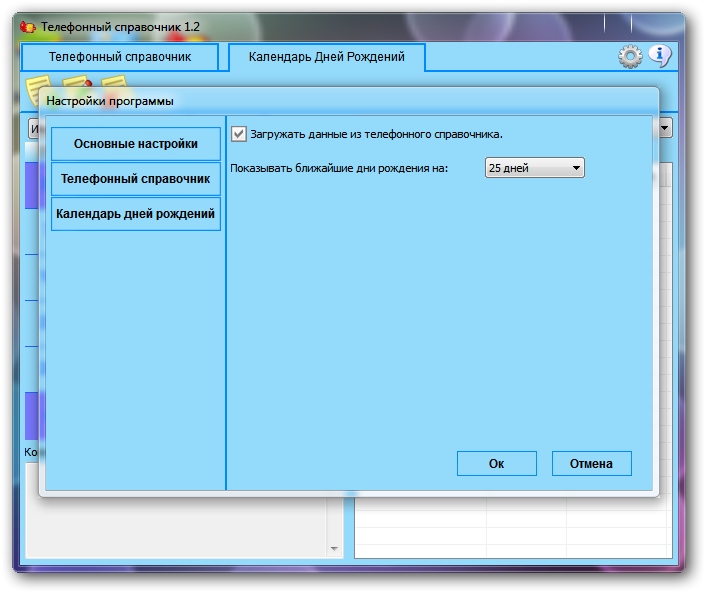706x593 pixels.
Task: Switch to the 'Телефонный справочник' main tab
Action: (x=119, y=58)
